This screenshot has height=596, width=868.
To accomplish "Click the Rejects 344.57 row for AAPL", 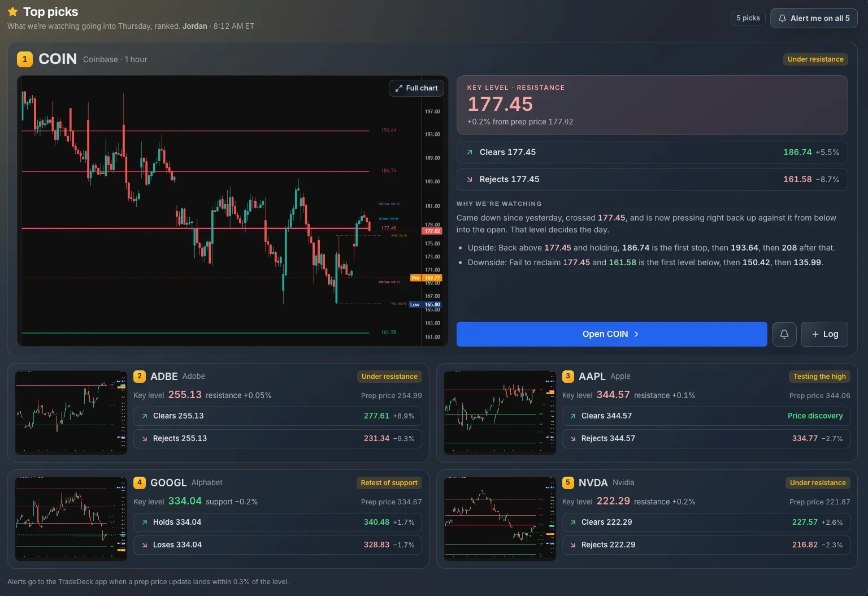I will click(706, 438).
